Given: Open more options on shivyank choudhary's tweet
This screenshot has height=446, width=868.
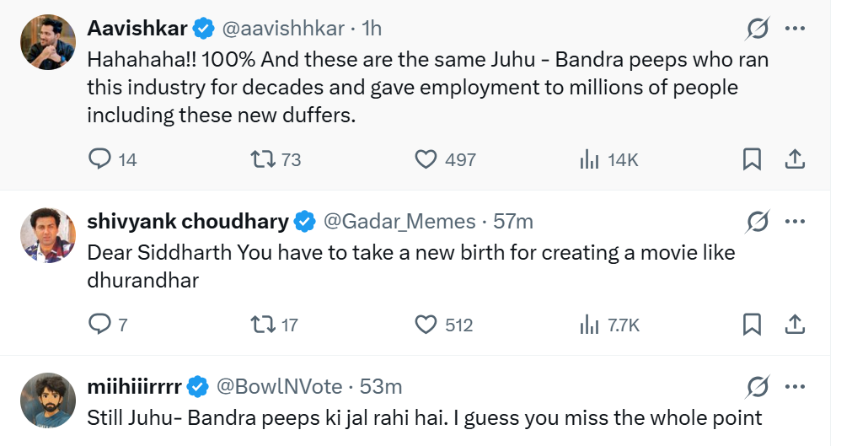Looking at the screenshot, I should [x=795, y=222].
